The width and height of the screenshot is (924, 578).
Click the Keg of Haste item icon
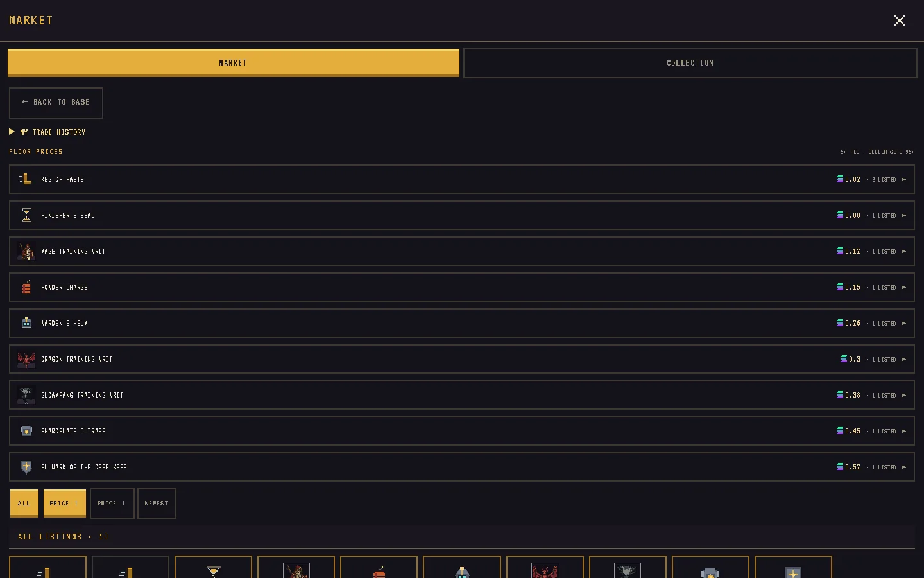pyautogui.click(x=26, y=179)
